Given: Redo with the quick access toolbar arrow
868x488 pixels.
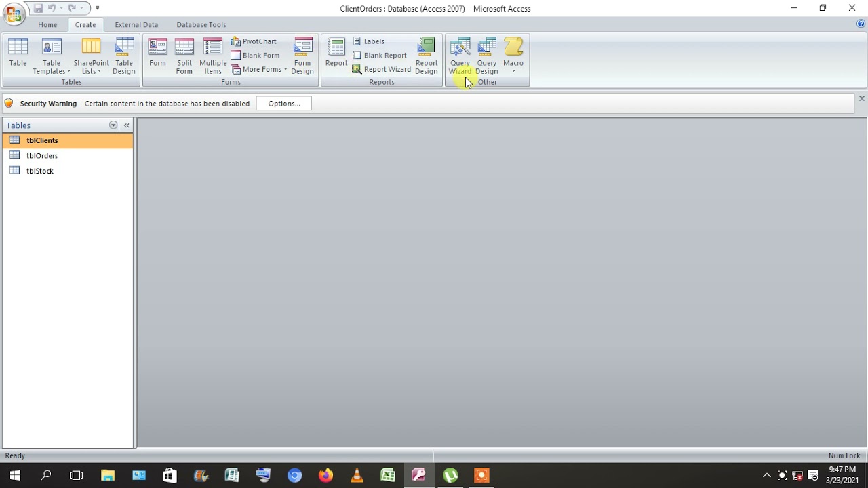Looking at the screenshot, I should click(71, 8).
